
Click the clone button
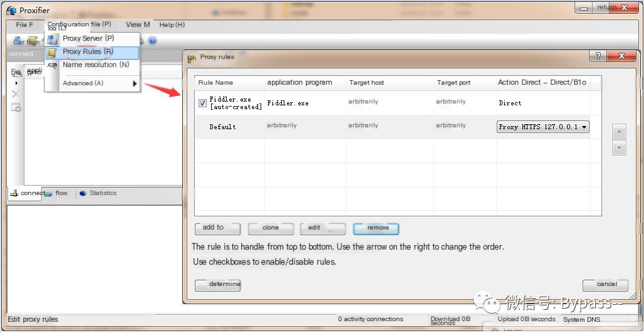271,228
